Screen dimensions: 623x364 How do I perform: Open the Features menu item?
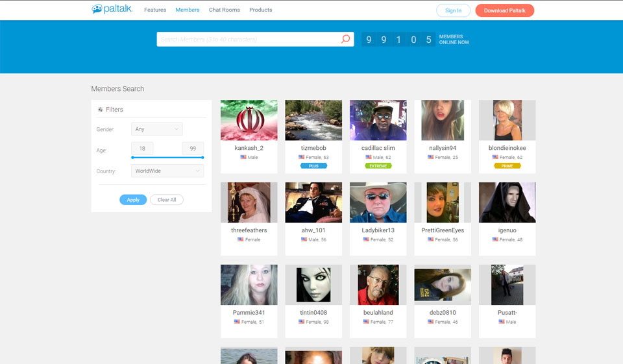pos(155,10)
